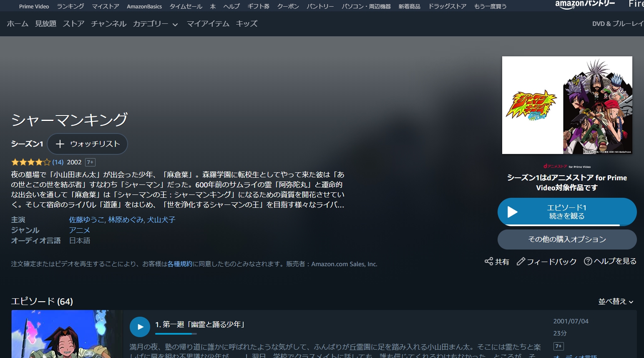Open the ストア tab
This screenshot has height=358, width=644.
(x=73, y=24)
